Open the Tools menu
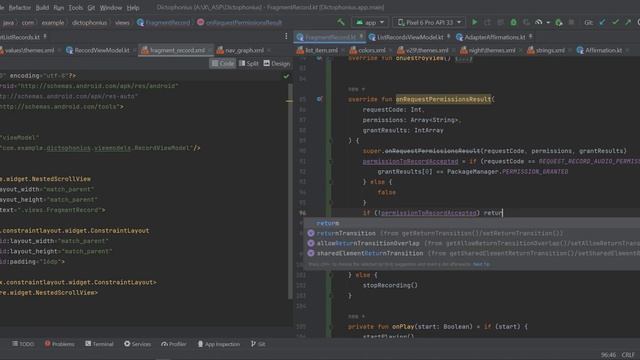The image size is (640, 360). click(x=76, y=8)
